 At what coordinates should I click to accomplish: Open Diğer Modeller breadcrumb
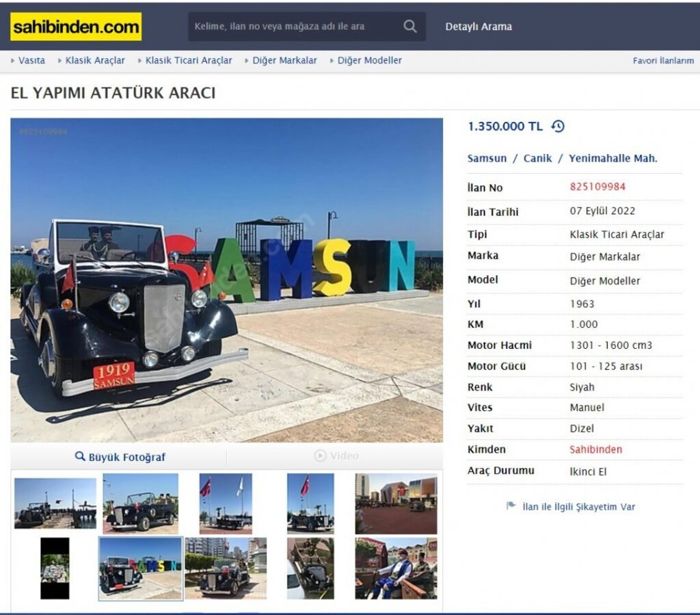(369, 60)
